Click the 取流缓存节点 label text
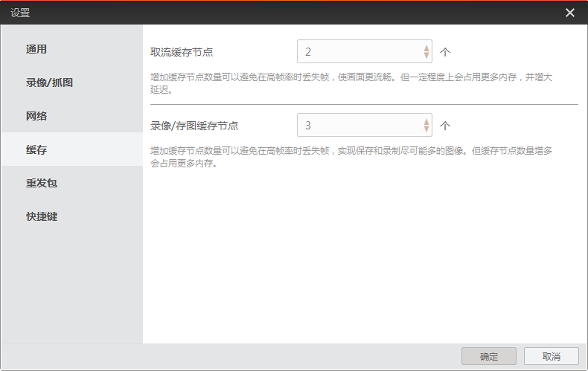 (x=181, y=52)
